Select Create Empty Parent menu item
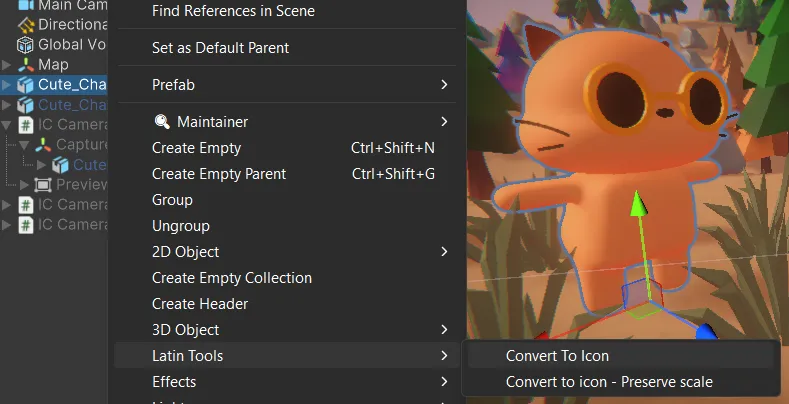The image size is (789, 404). 286,174
